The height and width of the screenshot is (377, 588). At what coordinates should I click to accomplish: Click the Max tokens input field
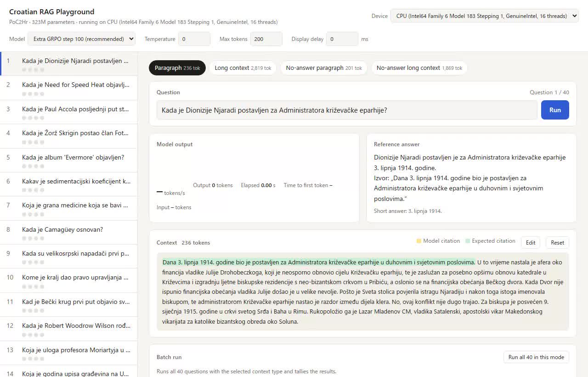click(266, 39)
